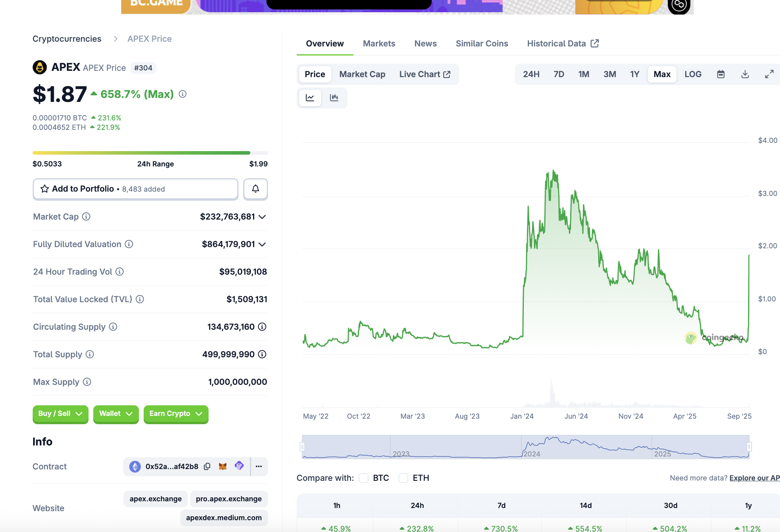780x532 pixels.
Task: Open the Buy / Sell dropdown
Action: 60,414
